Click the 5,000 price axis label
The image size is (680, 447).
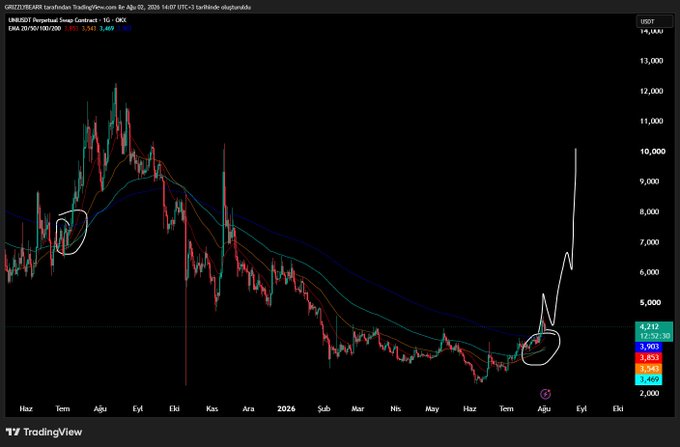coord(649,302)
